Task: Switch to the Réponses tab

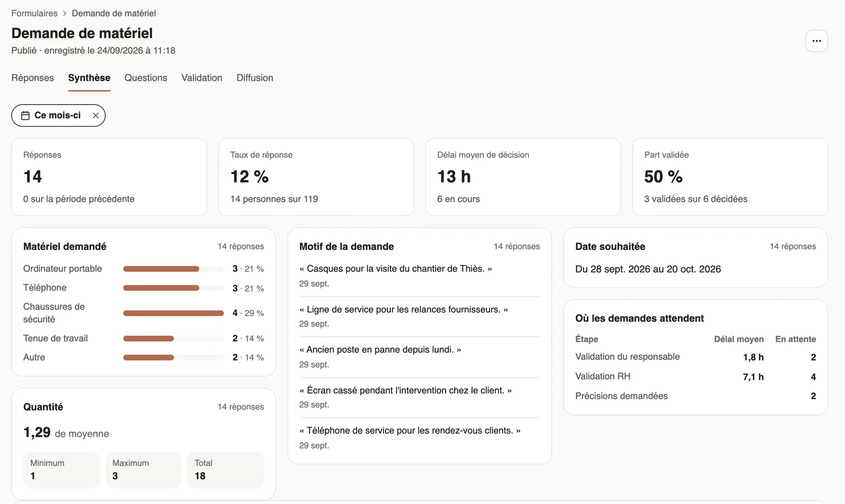Action: [33, 78]
